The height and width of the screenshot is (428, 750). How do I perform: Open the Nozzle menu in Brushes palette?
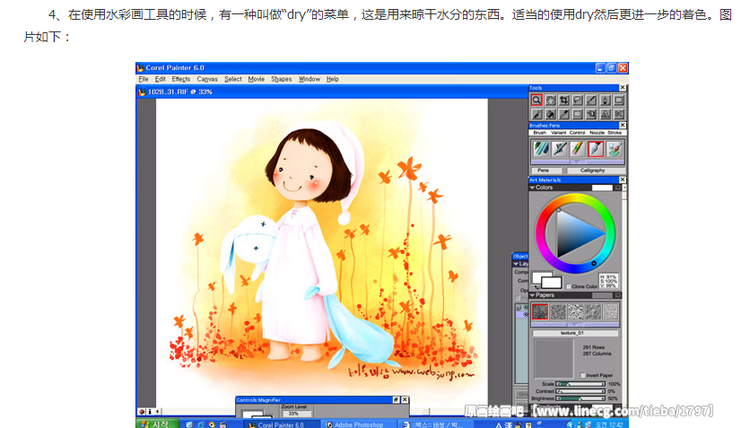tap(596, 132)
